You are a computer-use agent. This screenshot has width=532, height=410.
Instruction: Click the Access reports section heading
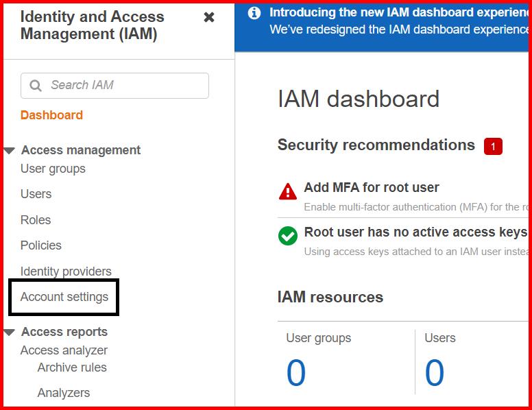click(64, 332)
